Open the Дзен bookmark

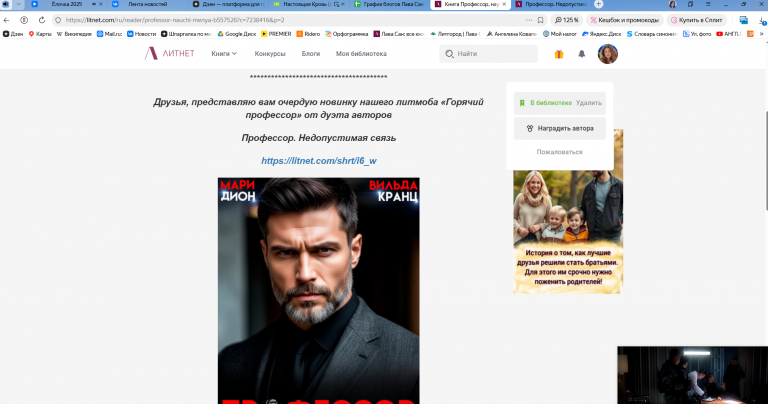point(13,34)
